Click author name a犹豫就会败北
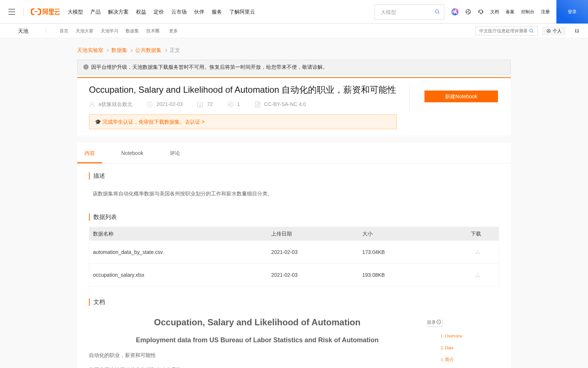This screenshot has width=588, height=368. coord(115,105)
